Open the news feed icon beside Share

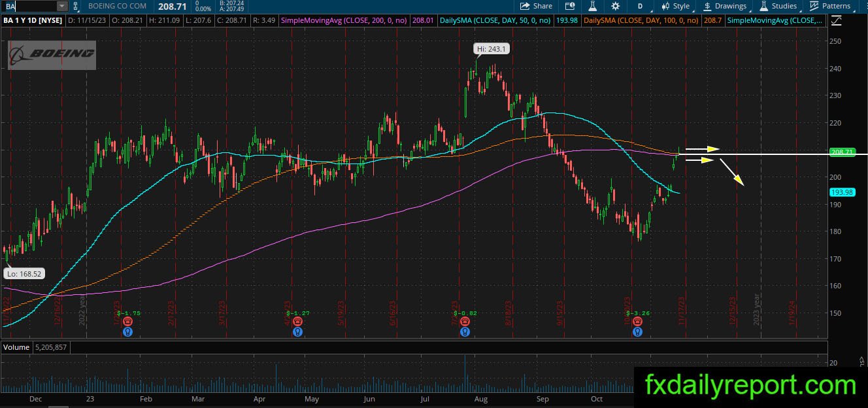pos(570,6)
